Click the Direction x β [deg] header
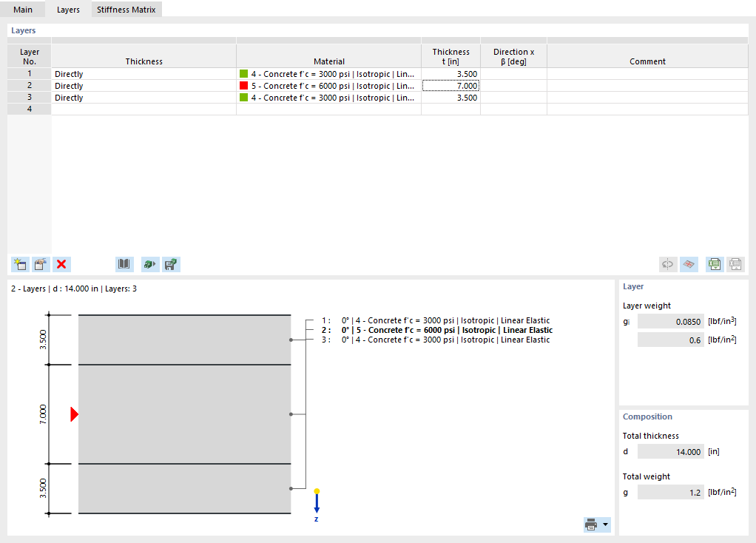The width and height of the screenshot is (756, 543). 513,56
